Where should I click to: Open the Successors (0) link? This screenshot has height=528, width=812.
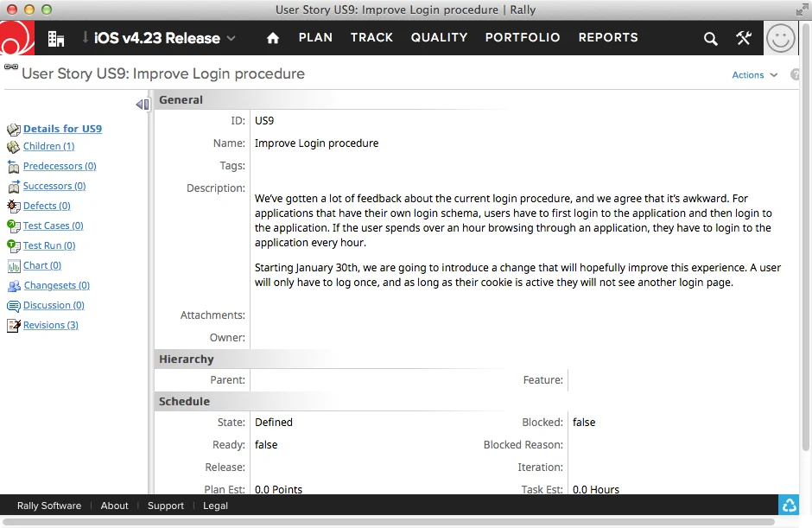pyautogui.click(x=54, y=186)
